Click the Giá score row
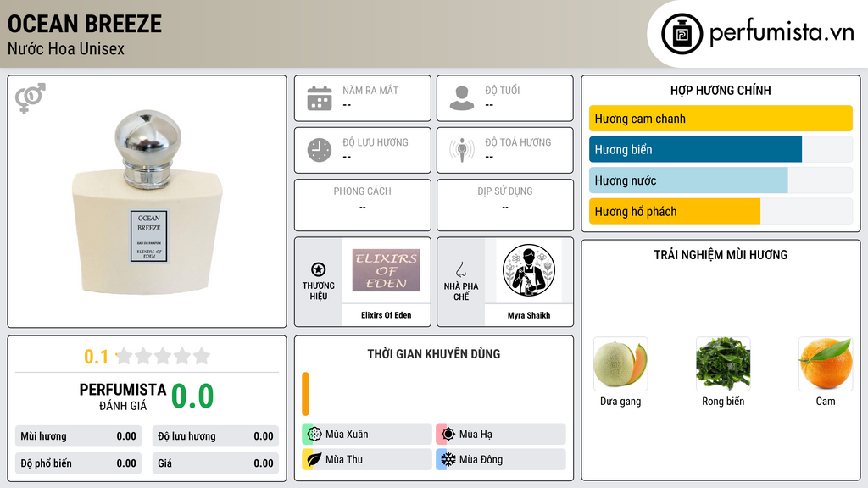The width and height of the screenshot is (868, 488). [215, 463]
